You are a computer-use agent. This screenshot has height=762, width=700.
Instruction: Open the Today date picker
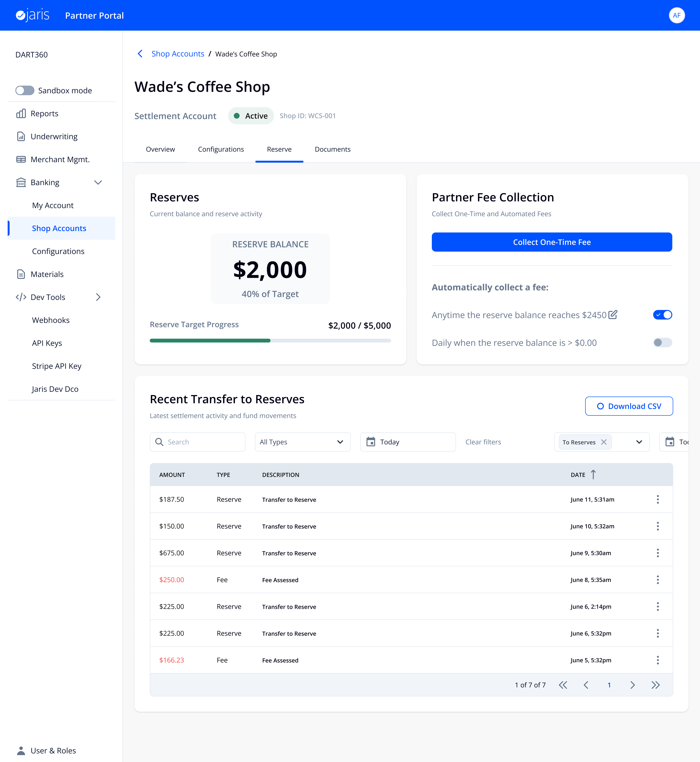pyautogui.click(x=408, y=442)
